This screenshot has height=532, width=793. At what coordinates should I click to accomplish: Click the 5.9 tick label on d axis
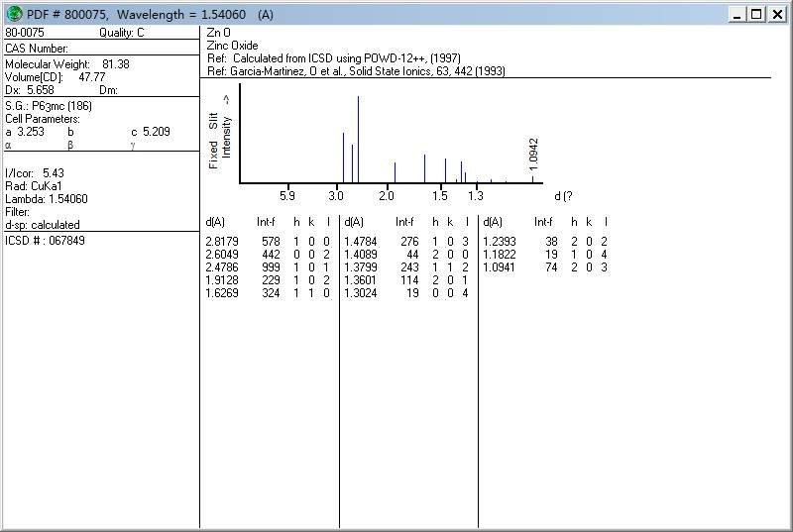[287, 195]
